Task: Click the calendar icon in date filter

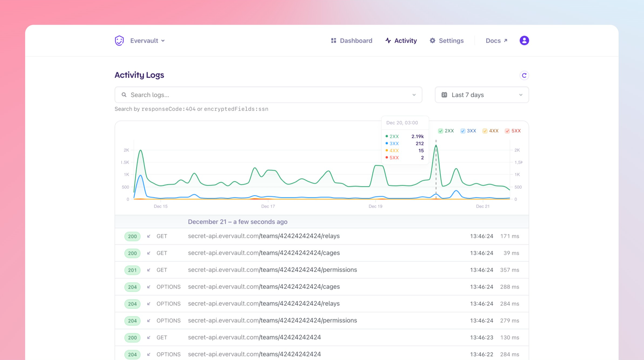Action: (x=444, y=95)
